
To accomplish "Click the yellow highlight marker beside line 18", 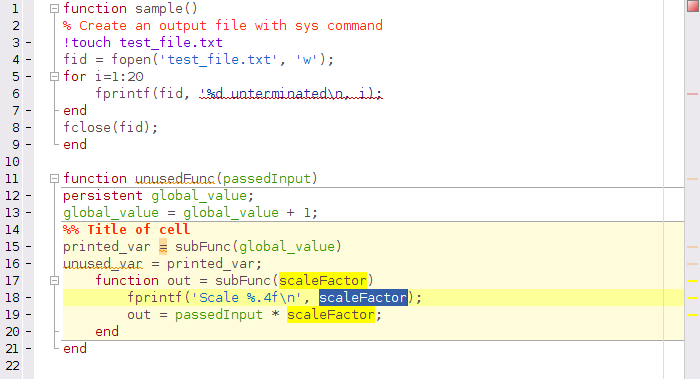I will pos(692,298).
